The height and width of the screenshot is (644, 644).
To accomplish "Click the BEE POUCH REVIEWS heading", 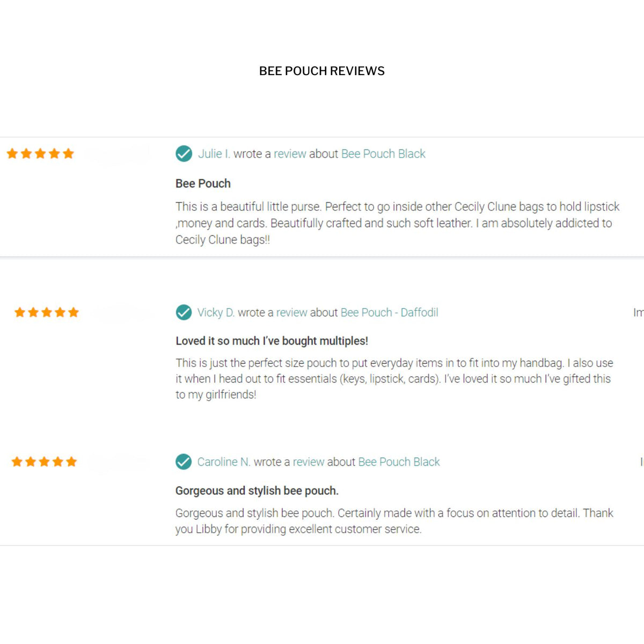I will 322,71.
